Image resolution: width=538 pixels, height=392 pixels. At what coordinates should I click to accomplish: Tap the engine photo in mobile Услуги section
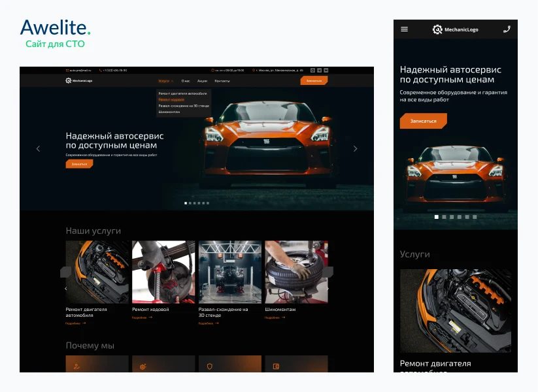456,311
